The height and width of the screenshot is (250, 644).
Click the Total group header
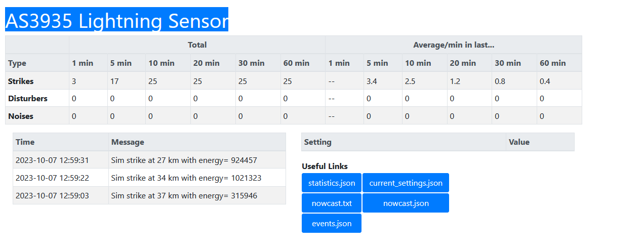point(197,45)
